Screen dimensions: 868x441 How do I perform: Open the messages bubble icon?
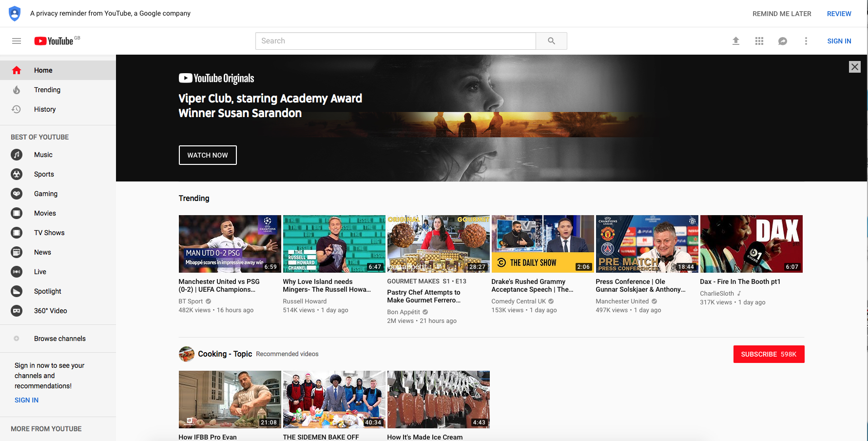point(783,41)
